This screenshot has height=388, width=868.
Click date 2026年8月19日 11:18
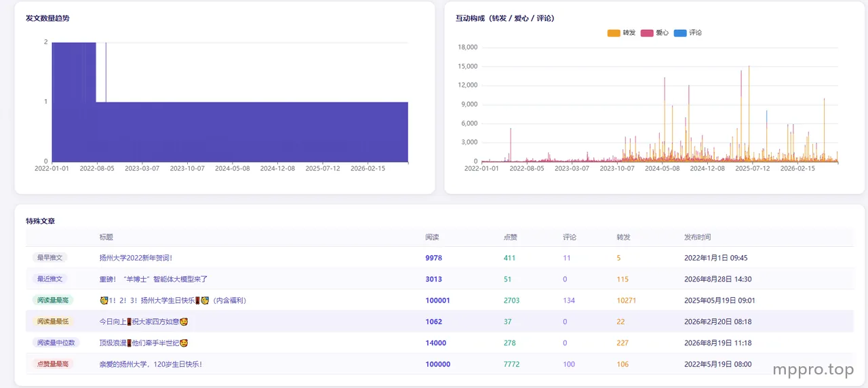tap(717, 343)
